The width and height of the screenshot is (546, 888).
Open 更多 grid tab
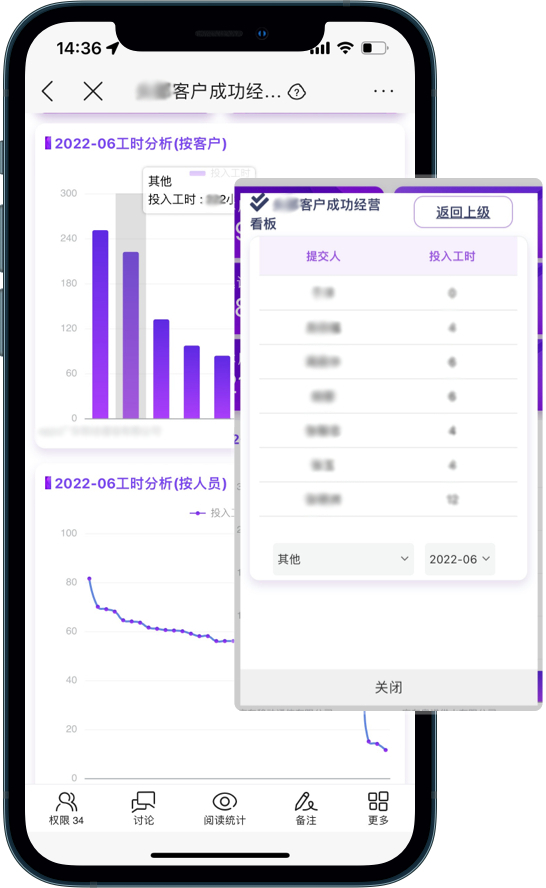point(378,808)
